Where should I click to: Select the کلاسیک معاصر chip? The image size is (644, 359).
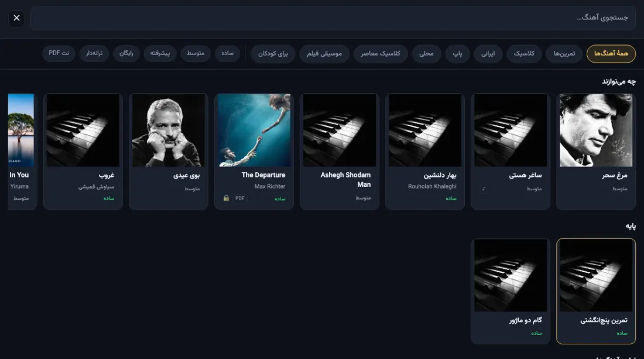[381, 54]
